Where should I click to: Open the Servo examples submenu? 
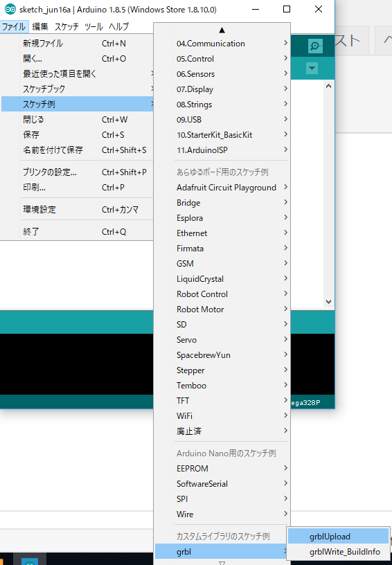222,340
